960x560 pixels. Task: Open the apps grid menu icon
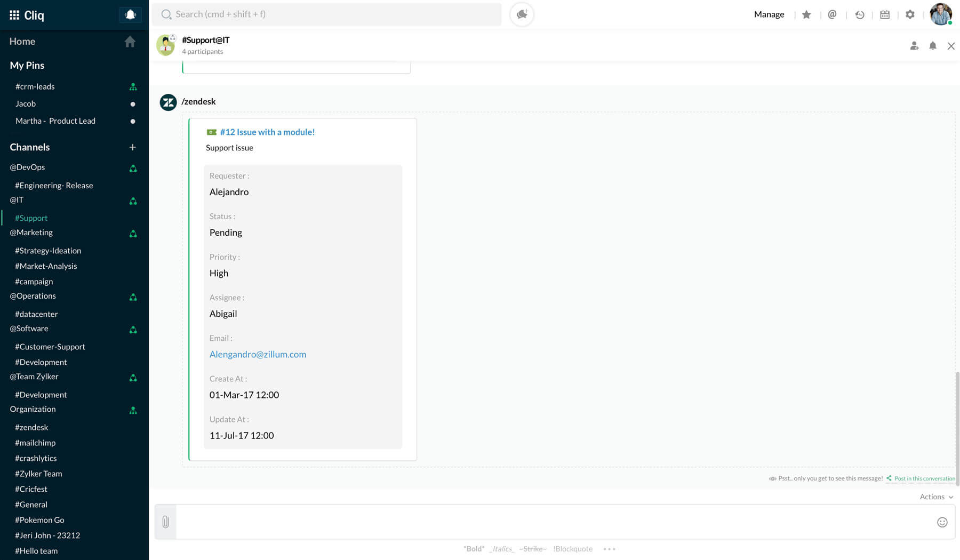point(14,15)
